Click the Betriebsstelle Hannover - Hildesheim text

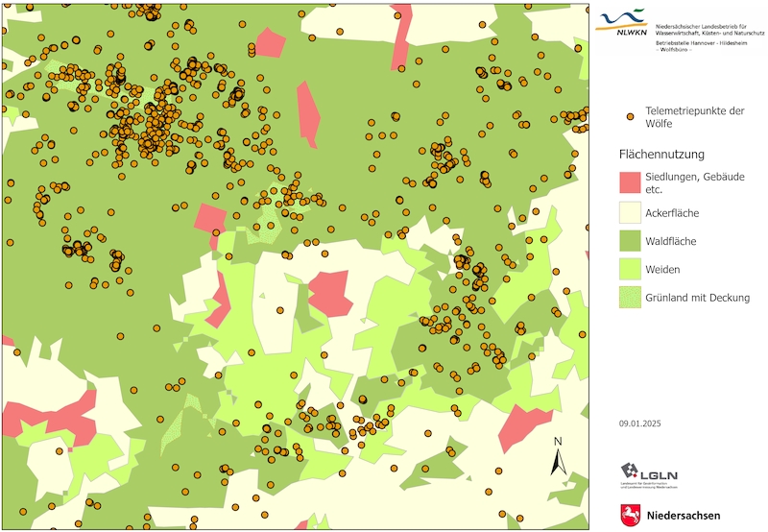click(x=706, y=43)
